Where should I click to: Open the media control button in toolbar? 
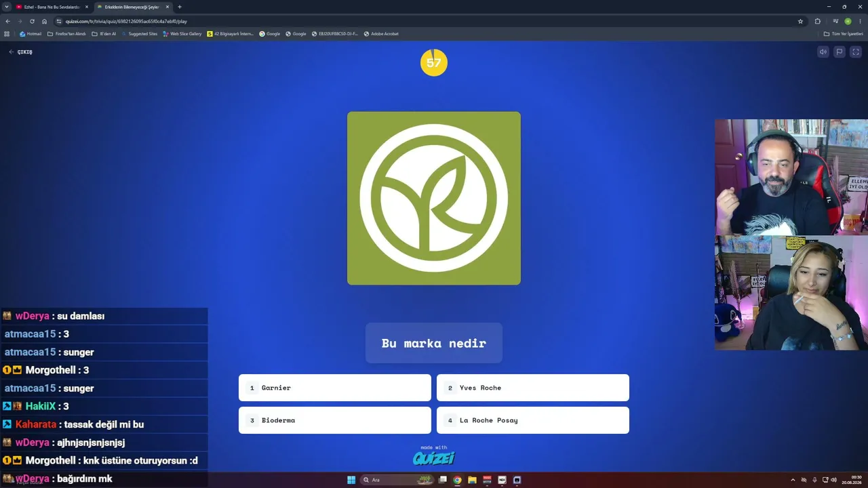pyautogui.click(x=835, y=21)
